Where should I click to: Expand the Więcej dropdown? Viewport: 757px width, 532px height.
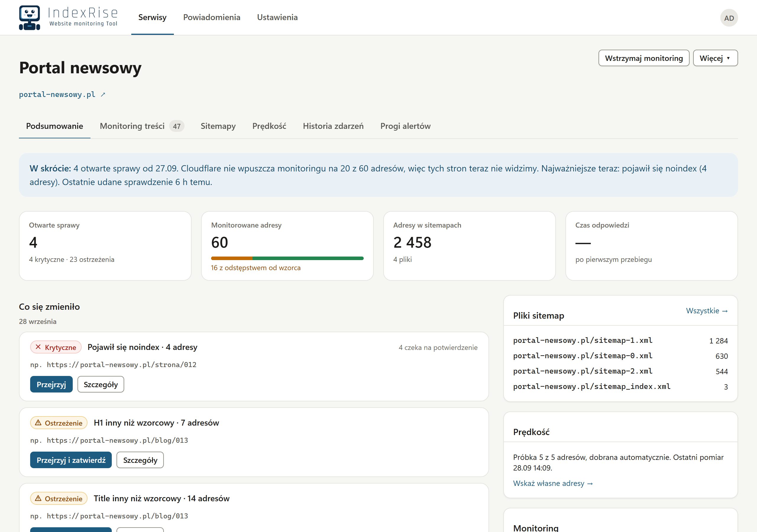click(x=715, y=58)
